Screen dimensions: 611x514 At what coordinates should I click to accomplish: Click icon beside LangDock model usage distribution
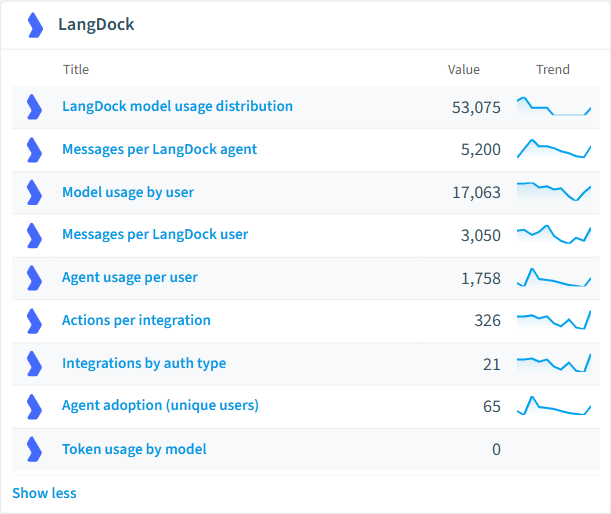pyautogui.click(x=34, y=107)
